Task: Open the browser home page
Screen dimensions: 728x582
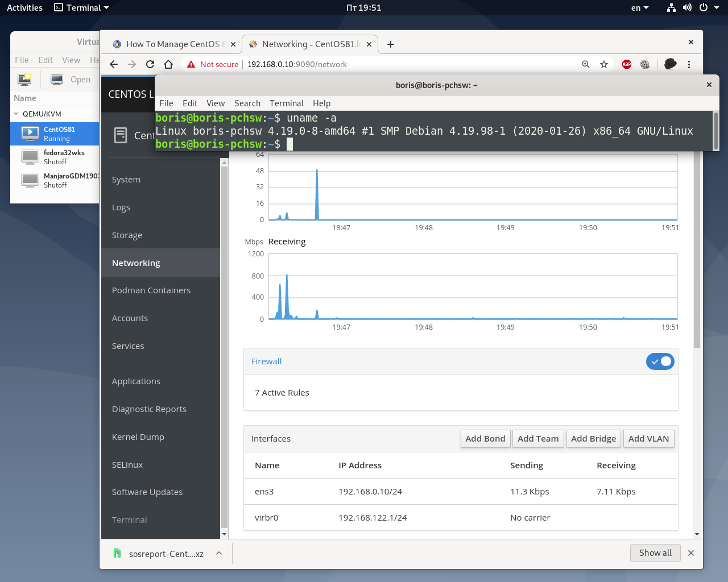Action: pos(168,64)
